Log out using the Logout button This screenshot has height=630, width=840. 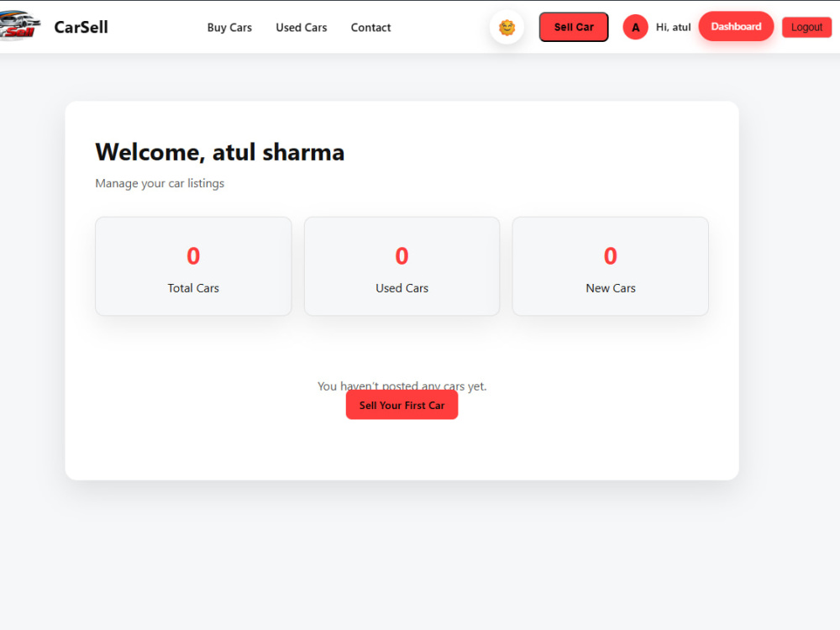tap(806, 28)
